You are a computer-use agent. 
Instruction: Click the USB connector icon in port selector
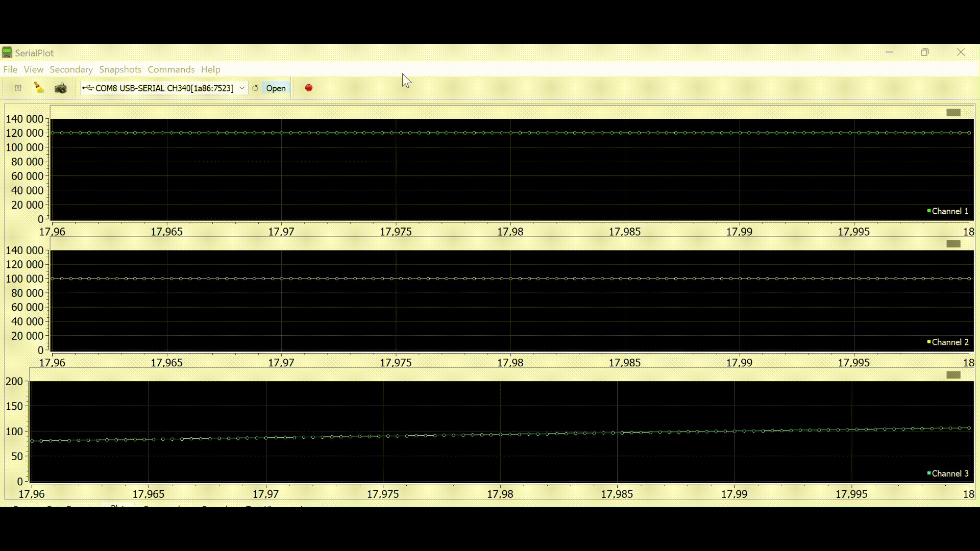88,88
